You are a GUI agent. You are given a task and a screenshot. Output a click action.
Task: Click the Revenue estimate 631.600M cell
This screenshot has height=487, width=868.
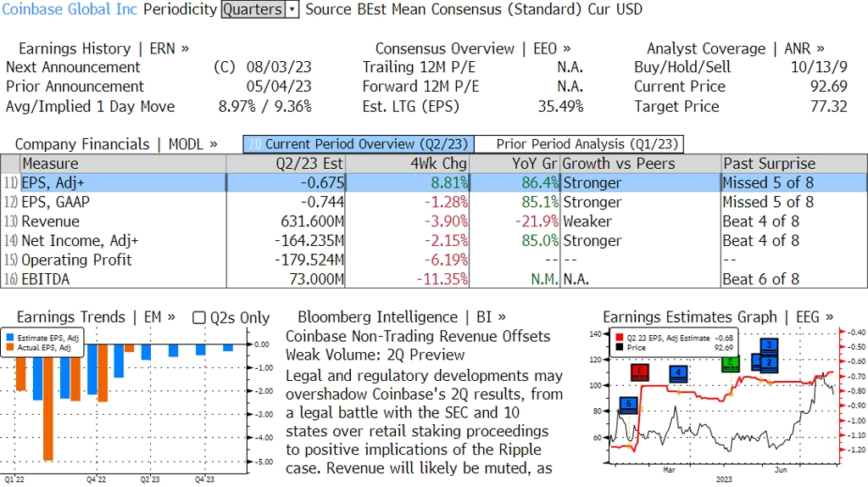click(x=312, y=221)
